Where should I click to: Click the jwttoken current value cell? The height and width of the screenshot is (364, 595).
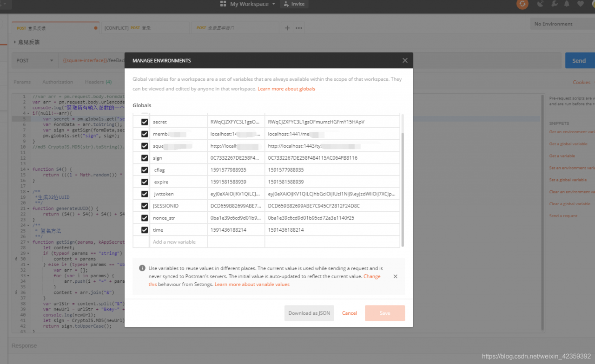click(x=332, y=194)
